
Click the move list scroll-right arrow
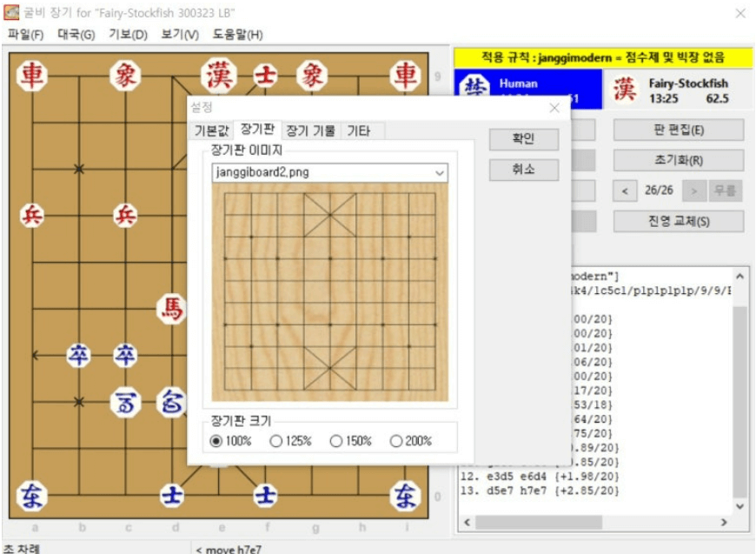click(x=724, y=522)
